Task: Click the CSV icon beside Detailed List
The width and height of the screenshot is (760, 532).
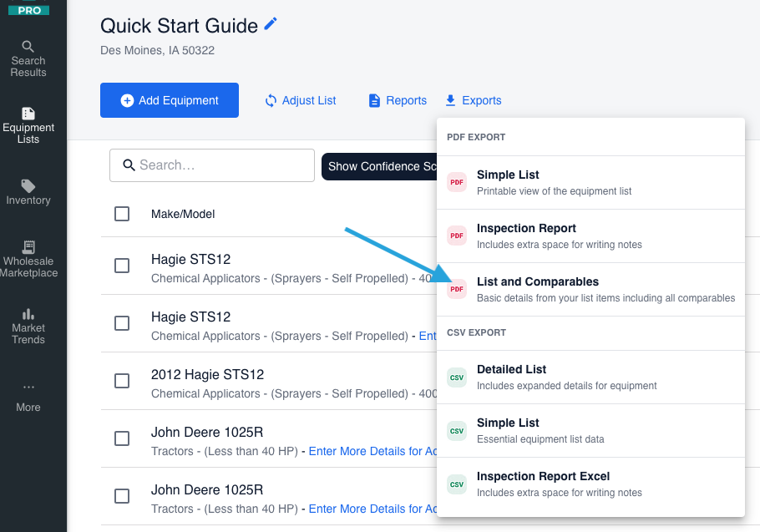Action: 457,377
